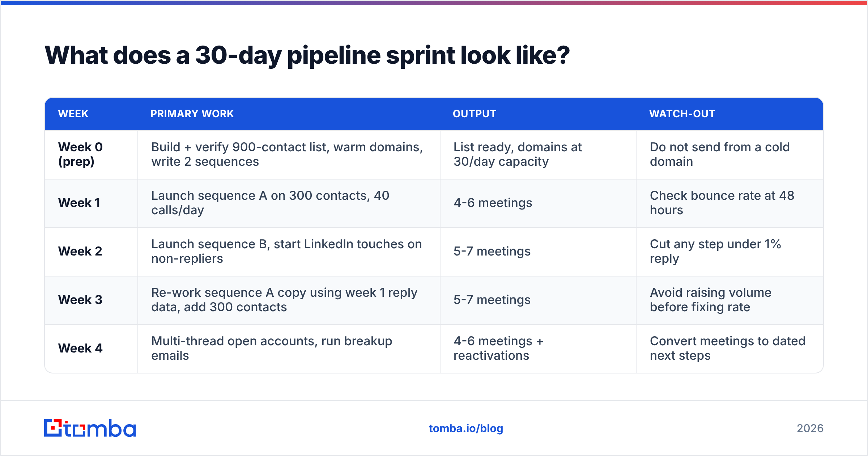The height and width of the screenshot is (456, 868).
Task: Click 'Do not send from a cold domain'
Action: pyautogui.click(x=720, y=154)
